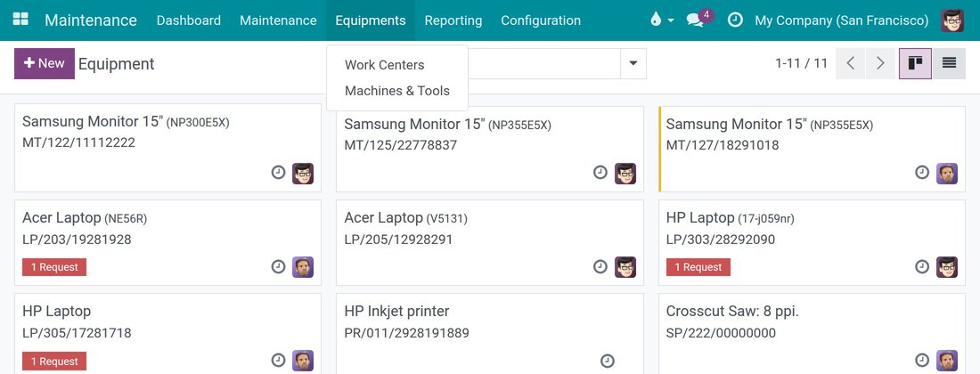Click the clock icon on HP Laptop 17-j059nr card
980x374 pixels.
[x=922, y=266]
